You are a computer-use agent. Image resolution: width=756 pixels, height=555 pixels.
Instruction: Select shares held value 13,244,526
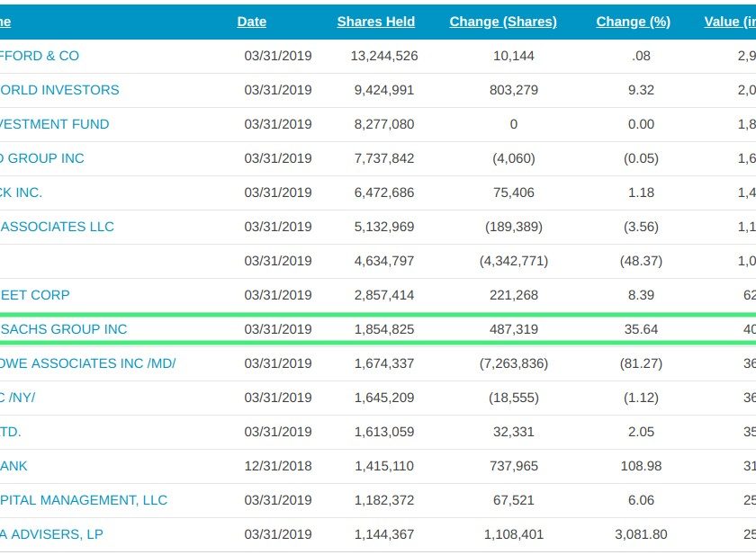click(x=384, y=56)
